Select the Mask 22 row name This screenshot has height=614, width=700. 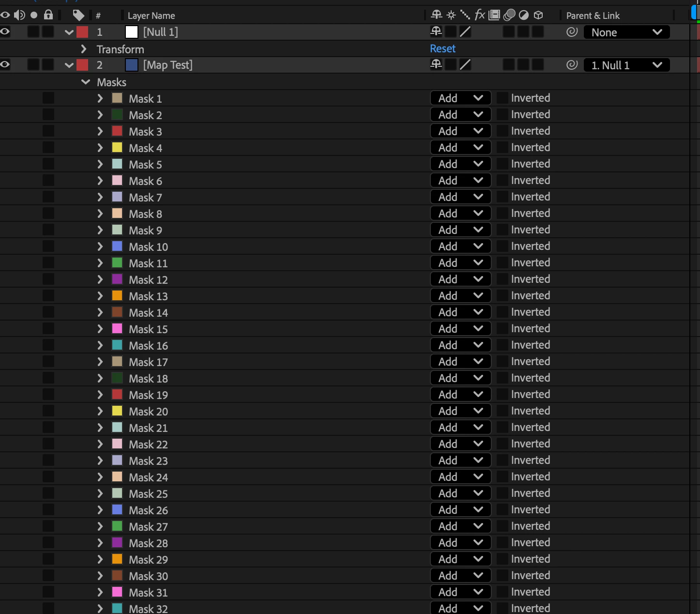[x=148, y=445]
